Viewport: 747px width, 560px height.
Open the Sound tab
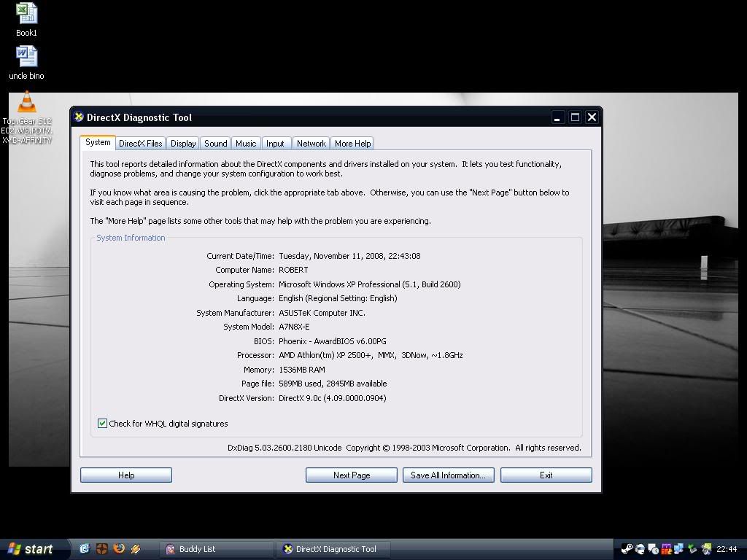[215, 144]
